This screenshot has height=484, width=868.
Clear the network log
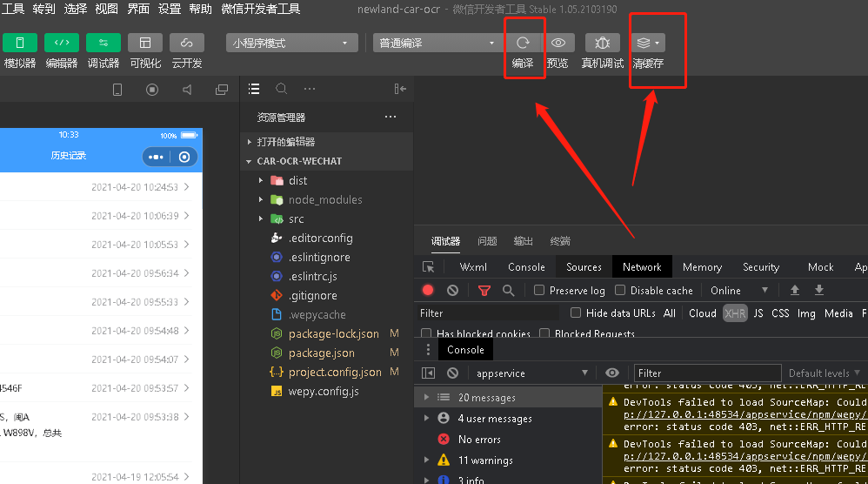pos(453,290)
